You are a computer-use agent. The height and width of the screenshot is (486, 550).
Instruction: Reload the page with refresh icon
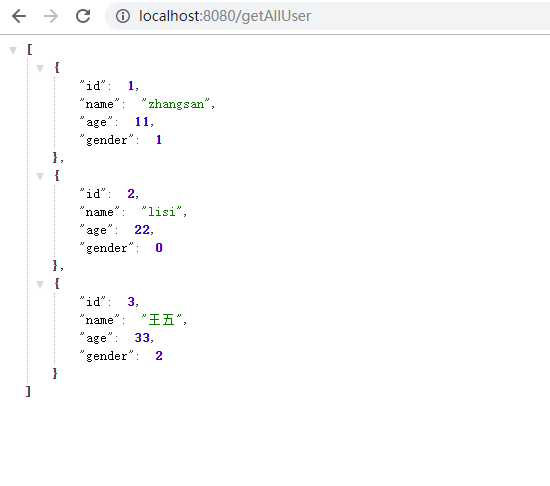[x=83, y=16]
